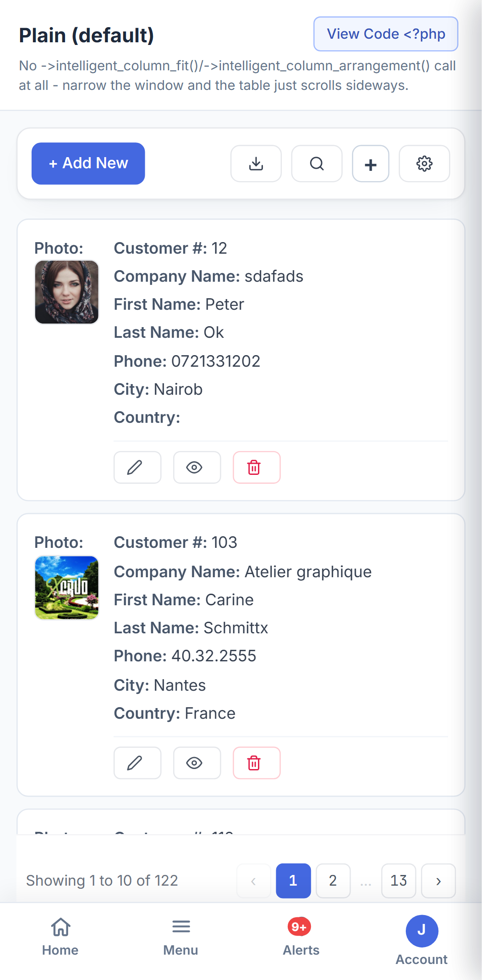482x980 pixels.
Task: Open the search magnifier tool
Action: point(317,164)
